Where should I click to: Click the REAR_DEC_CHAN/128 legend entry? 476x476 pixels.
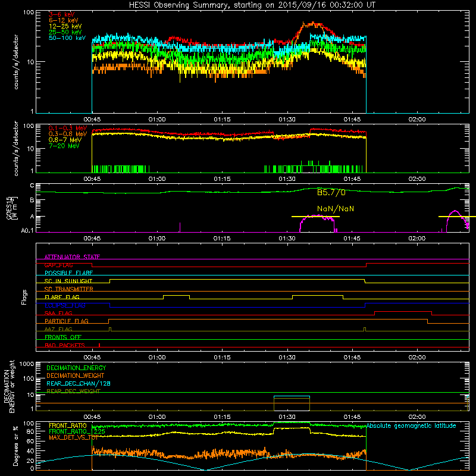pos(79,383)
